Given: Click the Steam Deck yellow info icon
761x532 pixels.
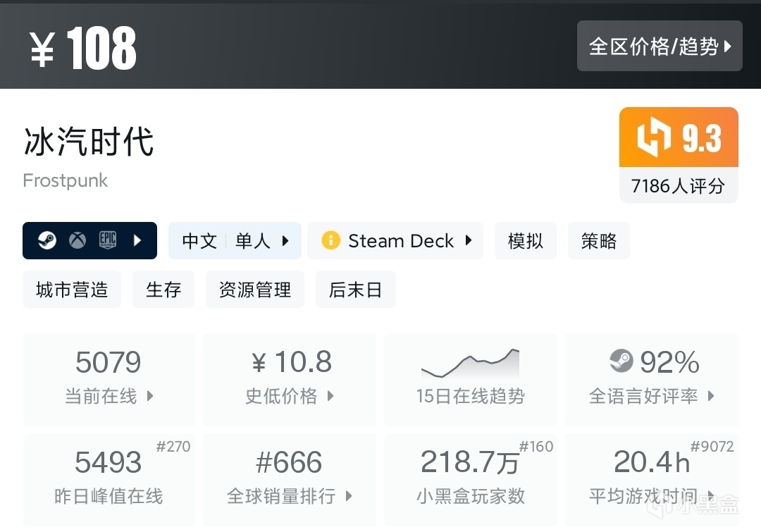Looking at the screenshot, I should 330,241.
